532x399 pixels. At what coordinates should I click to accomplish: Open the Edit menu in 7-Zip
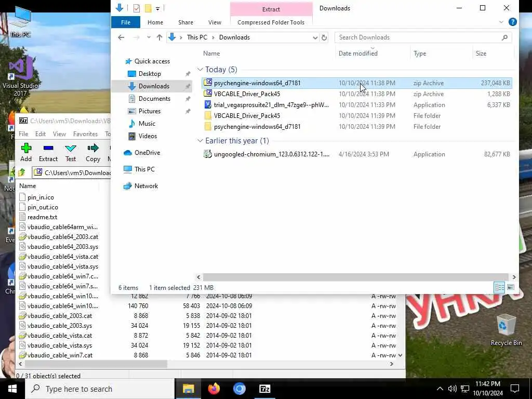point(41,134)
